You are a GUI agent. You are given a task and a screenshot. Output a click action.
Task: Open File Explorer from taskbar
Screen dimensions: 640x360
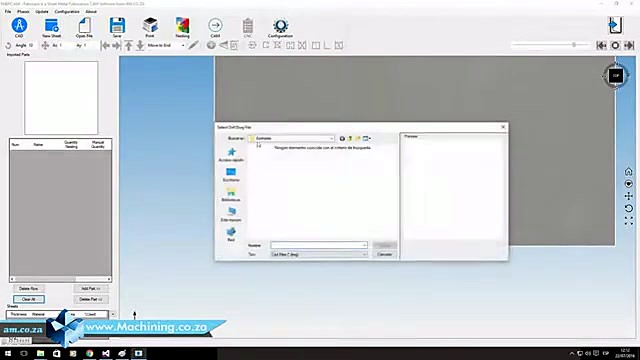[40, 353]
